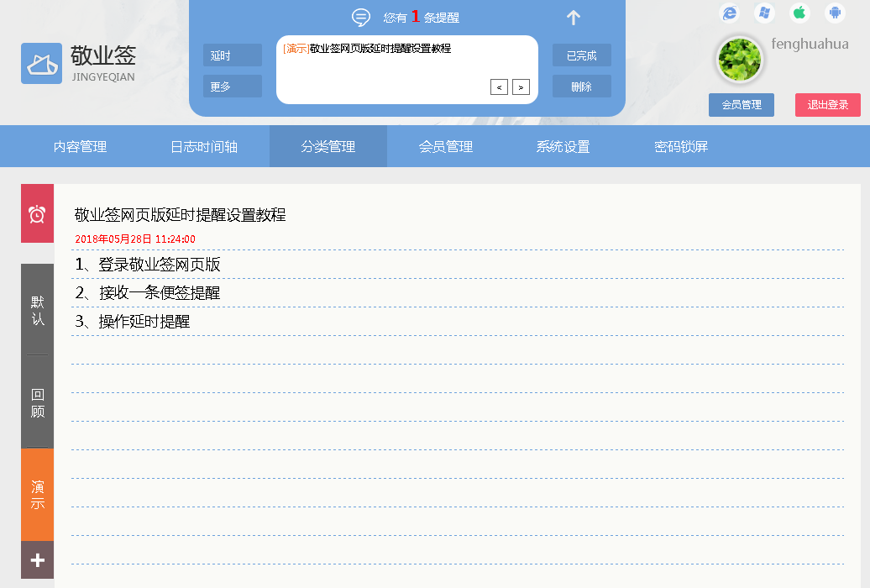Click the fenghuahua username text
870x588 pixels.
(810, 44)
